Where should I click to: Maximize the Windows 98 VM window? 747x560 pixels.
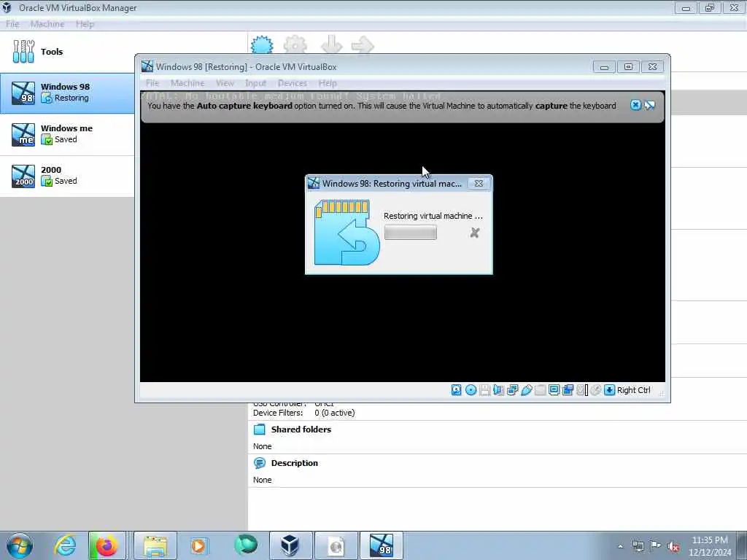628,66
